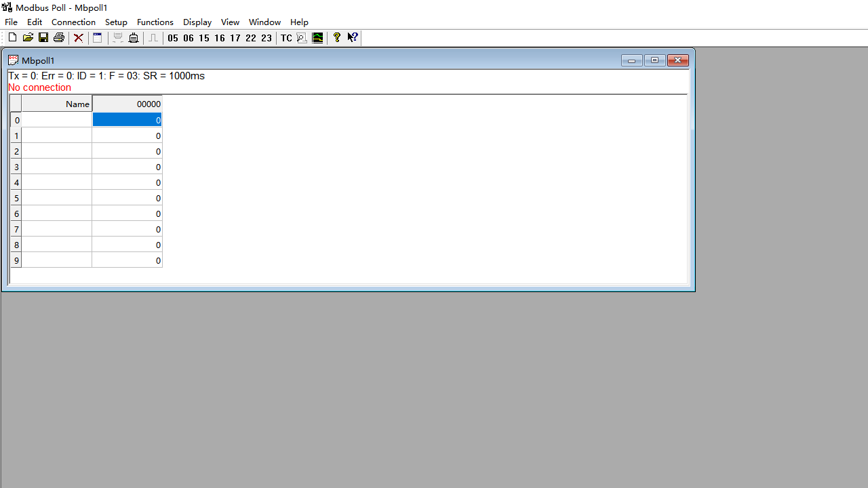Viewport: 868px width, 488px height.
Task: Click the TC test center button
Action: pyautogui.click(x=286, y=38)
